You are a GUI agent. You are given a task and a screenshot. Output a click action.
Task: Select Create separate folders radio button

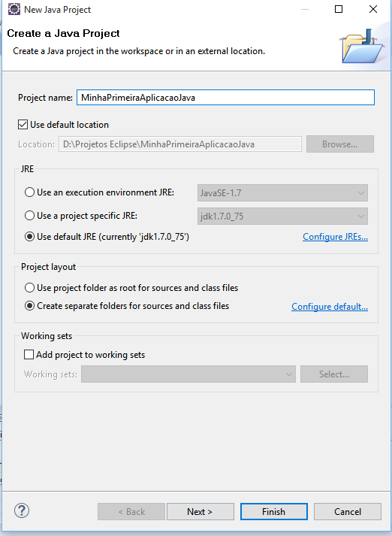point(30,306)
